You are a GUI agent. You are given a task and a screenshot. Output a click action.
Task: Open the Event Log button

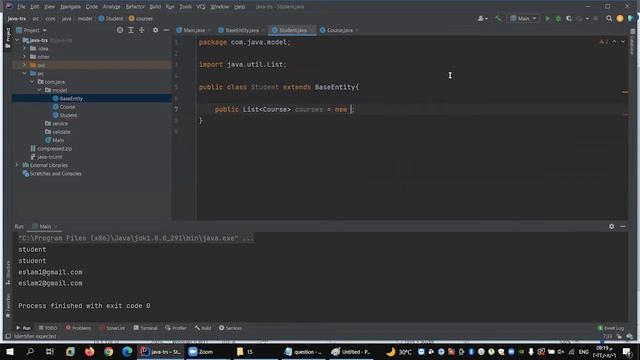(611, 328)
